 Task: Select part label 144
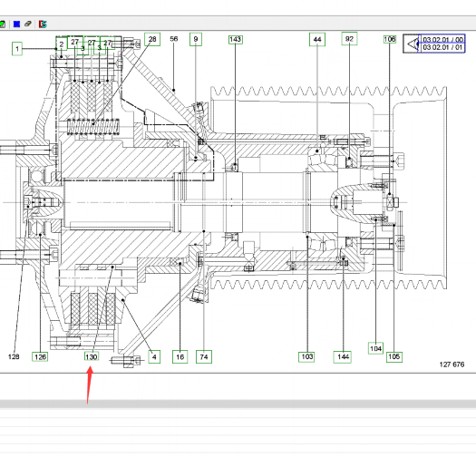[343, 356]
